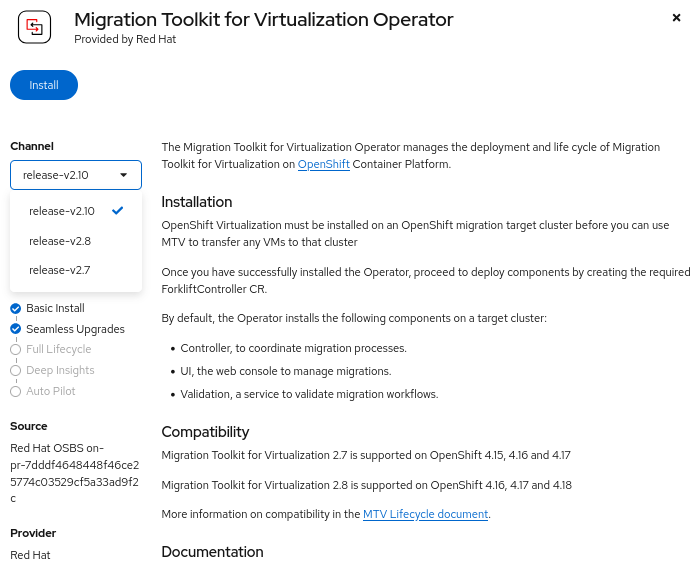Click the Compatibility section heading
The height and width of the screenshot is (562, 698).
click(x=205, y=432)
